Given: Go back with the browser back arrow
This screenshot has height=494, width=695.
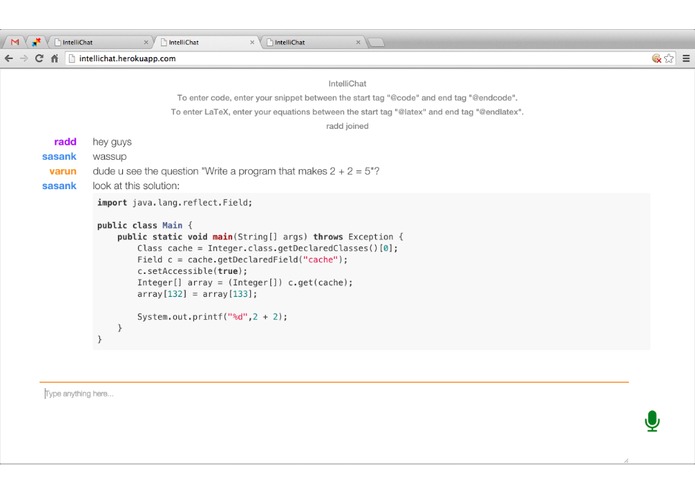Looking at the screenshot, I should 9,58.
